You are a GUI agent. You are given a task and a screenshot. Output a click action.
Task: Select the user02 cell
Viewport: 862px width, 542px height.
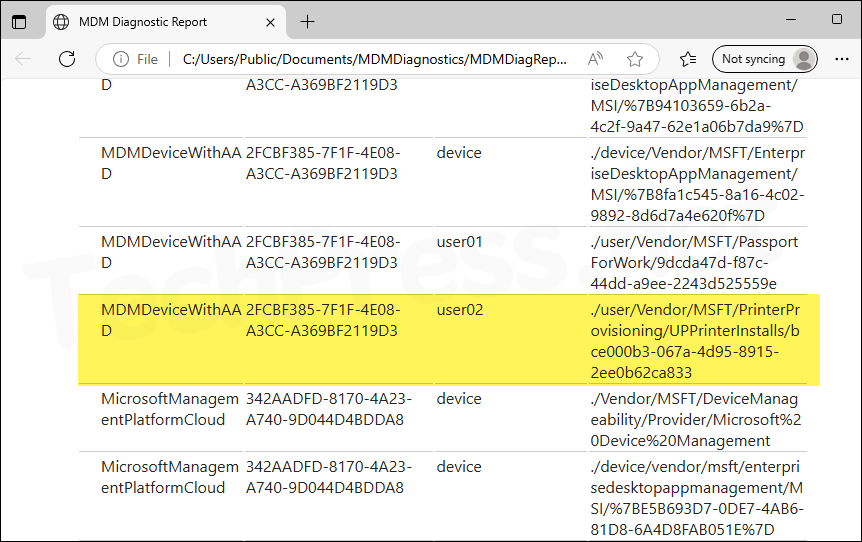[460, 310]
